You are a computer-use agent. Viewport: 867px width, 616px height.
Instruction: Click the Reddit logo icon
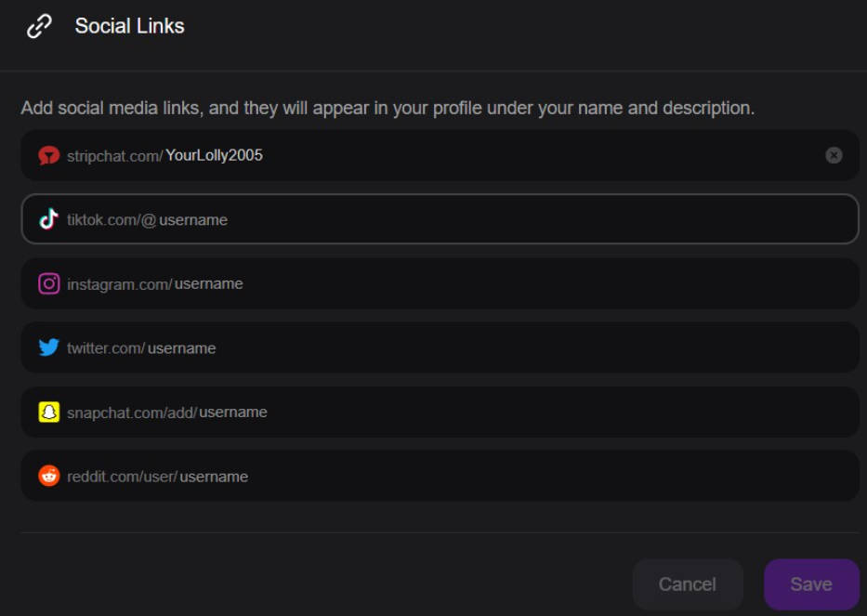point(49,476)
